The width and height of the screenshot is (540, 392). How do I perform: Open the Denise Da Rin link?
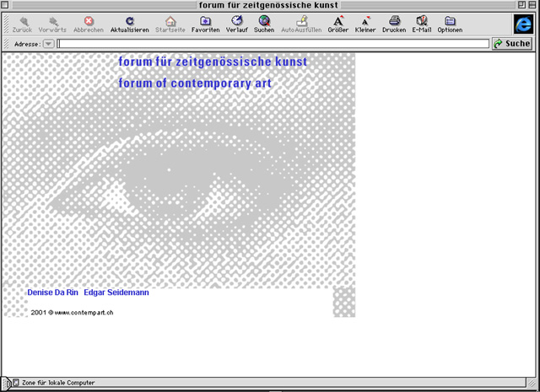point(52,293)
